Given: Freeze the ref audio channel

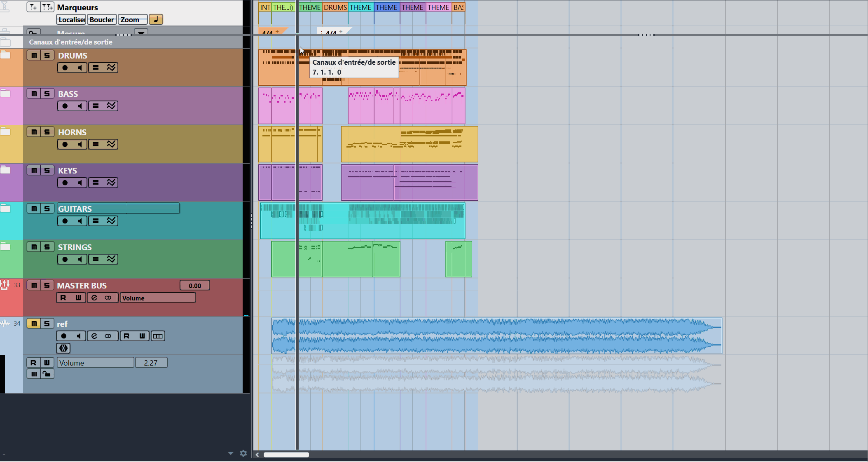Looking at the screenshot, I should click(63, 348).
